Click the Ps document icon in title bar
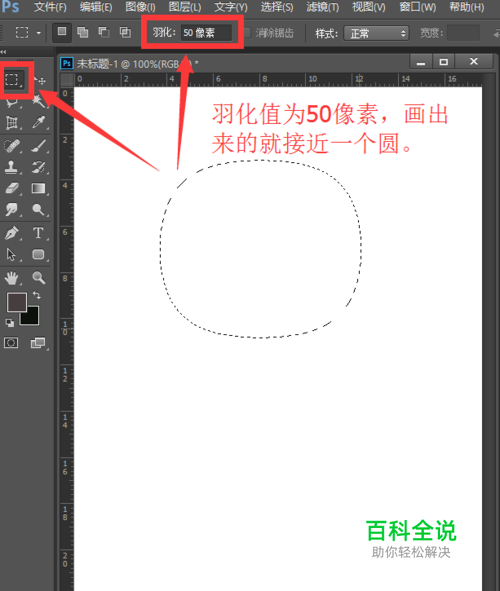This screenshot has height=591, width=500. pos(67,63)
